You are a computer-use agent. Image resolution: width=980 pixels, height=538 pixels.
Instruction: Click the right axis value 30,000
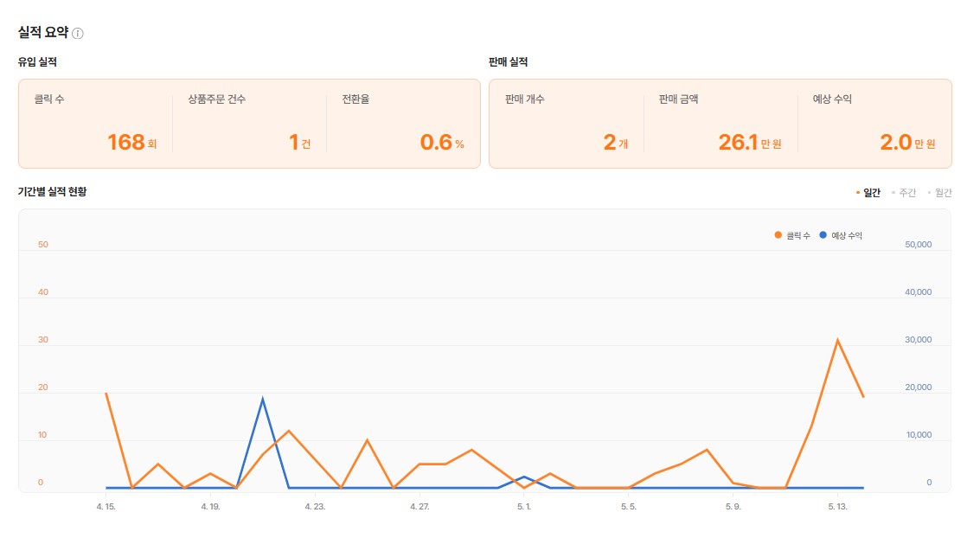(918, 340)
